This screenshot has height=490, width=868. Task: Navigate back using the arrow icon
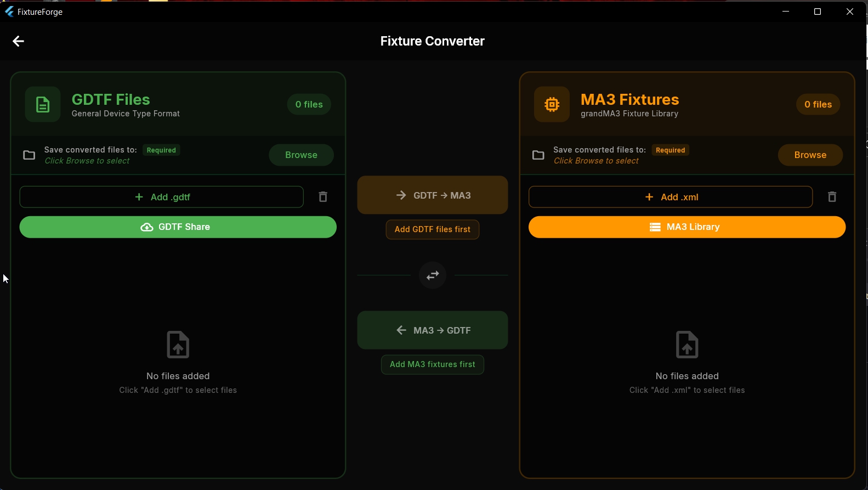pyautogui.click(x=18, y=41)
